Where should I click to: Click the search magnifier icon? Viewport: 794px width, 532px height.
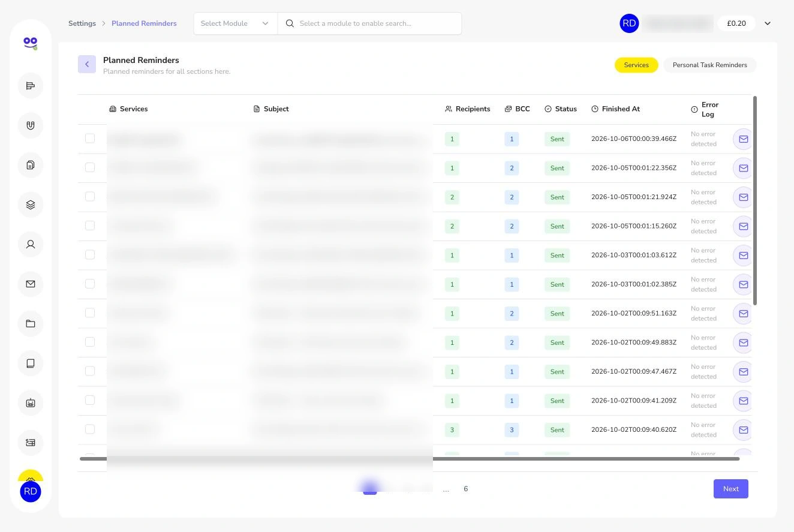(x=290, y=23)
